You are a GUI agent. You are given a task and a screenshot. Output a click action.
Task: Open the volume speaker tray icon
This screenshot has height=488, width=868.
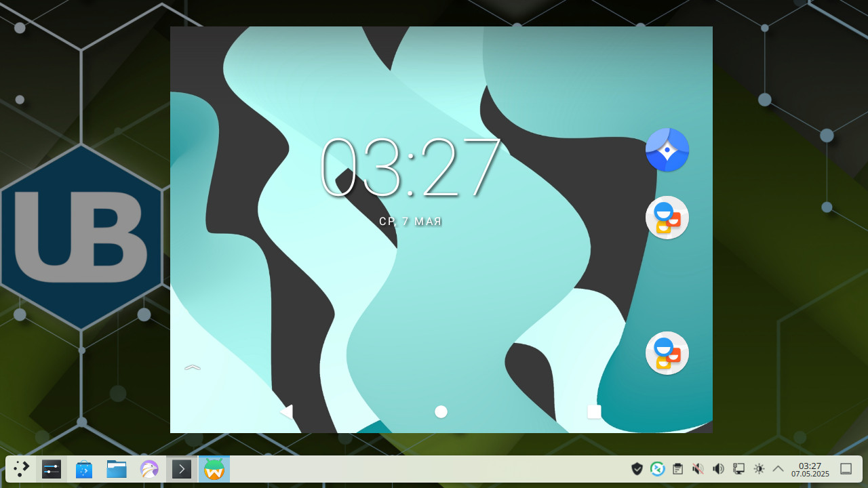point(719,468)
